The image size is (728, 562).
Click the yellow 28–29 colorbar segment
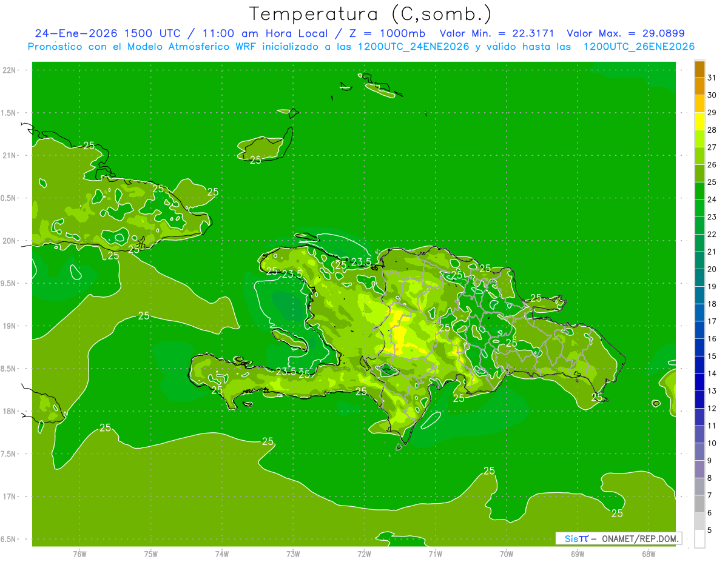pyautogui.click(x=699, y=121)
